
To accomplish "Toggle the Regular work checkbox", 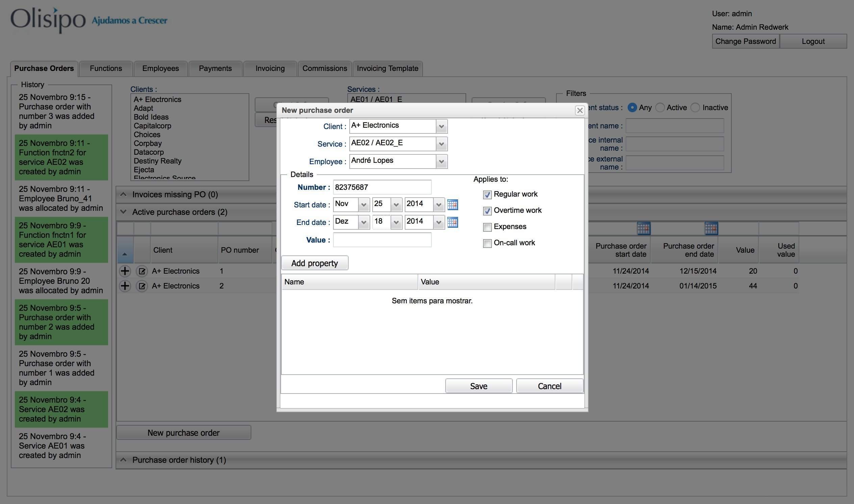I will tap(487, 195).
